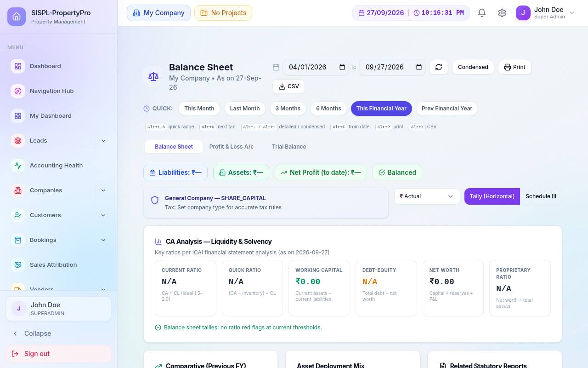The height and width of the screenshot is (368, 588).
Task: Click the Sign out button
Action: 59,354
